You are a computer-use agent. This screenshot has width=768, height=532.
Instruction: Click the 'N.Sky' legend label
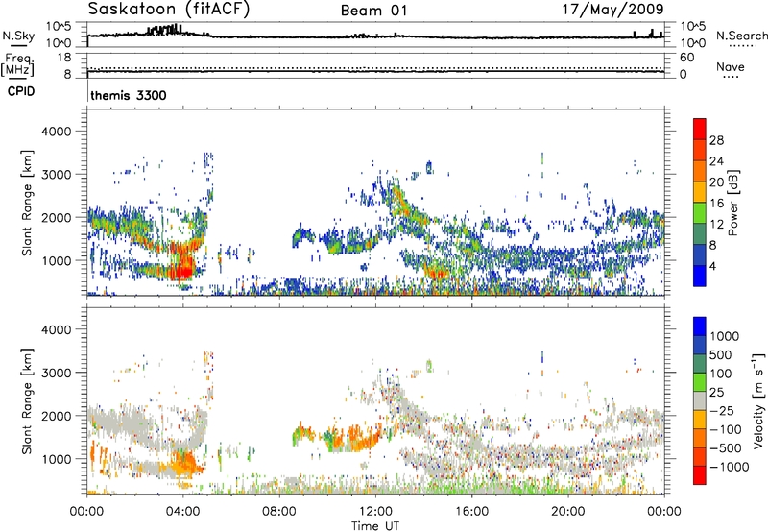(x=18, y=36)
